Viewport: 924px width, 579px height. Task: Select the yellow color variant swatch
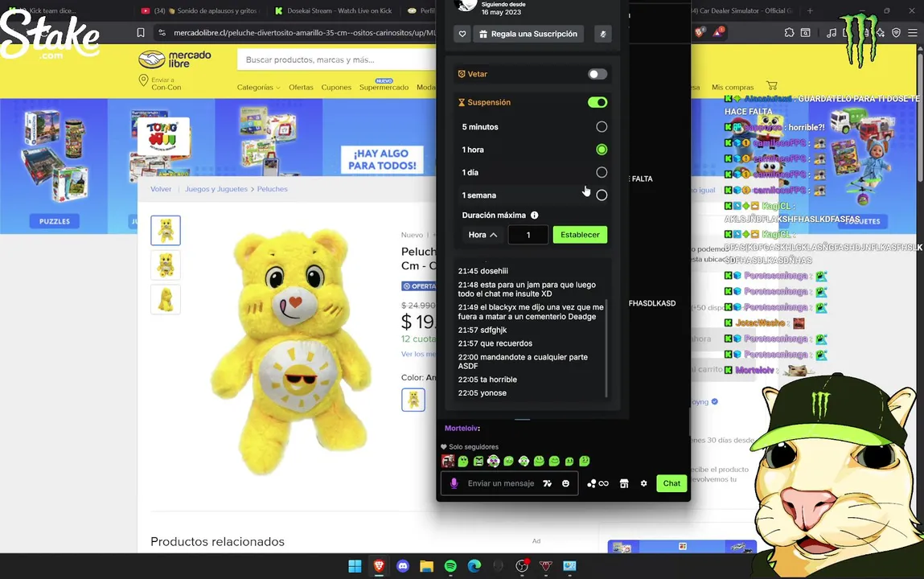(x=413, y=400)
